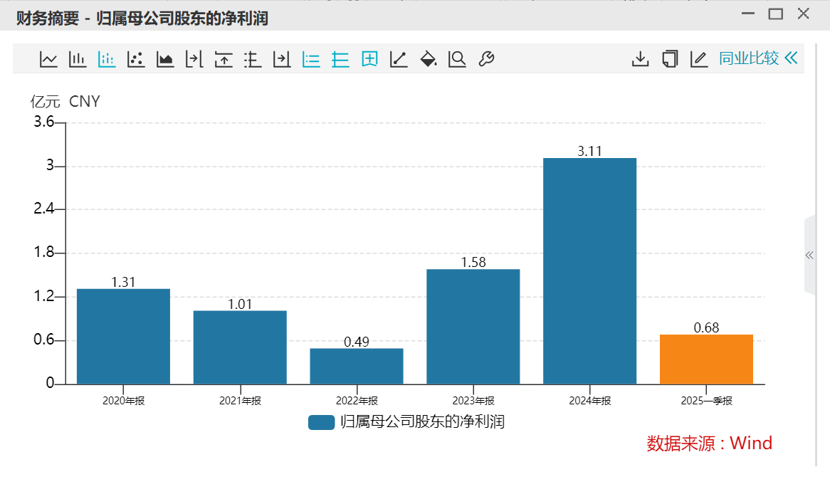Click the 2020年报 bar labeled 1.31
830x504 pixels.
tap(123, 336)
